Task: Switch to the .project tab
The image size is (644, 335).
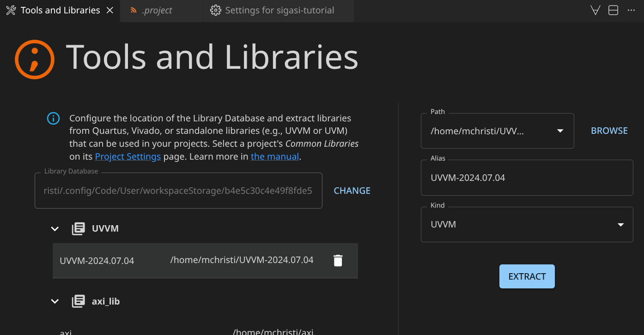Action: coord(157,10)
